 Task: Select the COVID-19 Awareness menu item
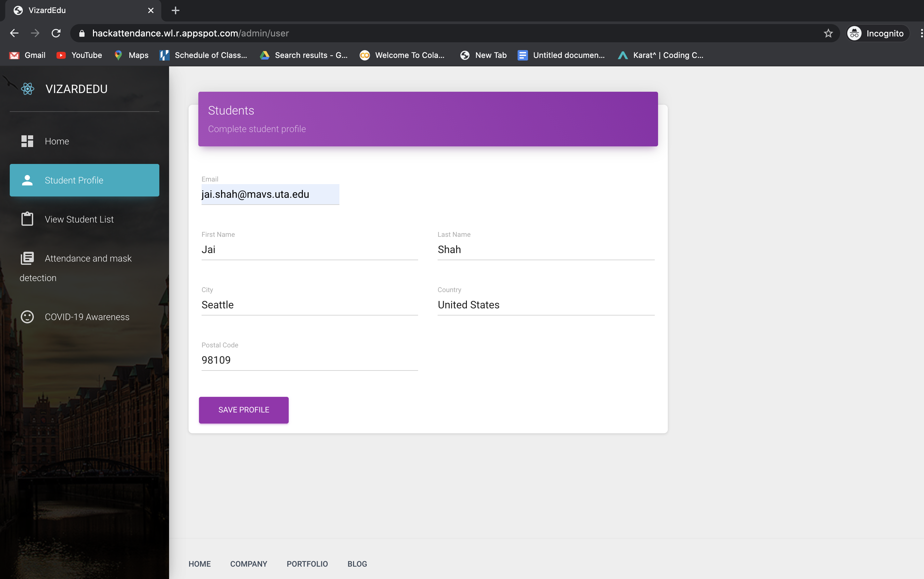[x=87, y=317]
